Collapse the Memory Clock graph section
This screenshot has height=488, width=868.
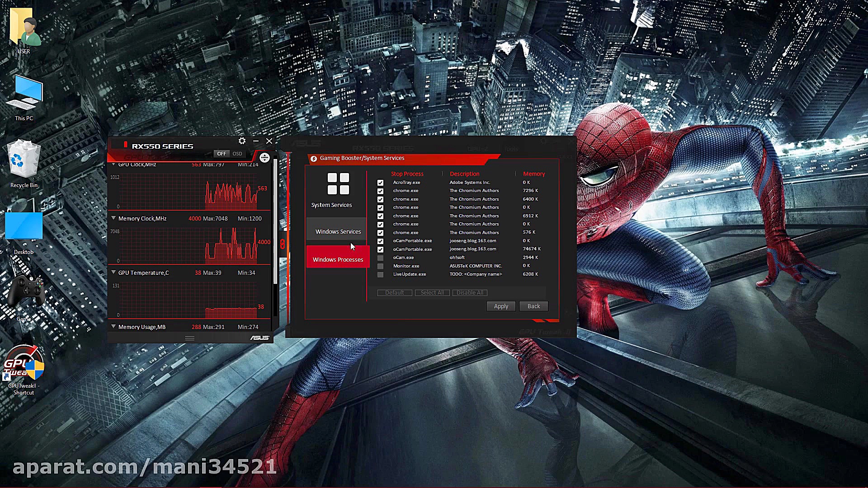(x=113, y=218)
